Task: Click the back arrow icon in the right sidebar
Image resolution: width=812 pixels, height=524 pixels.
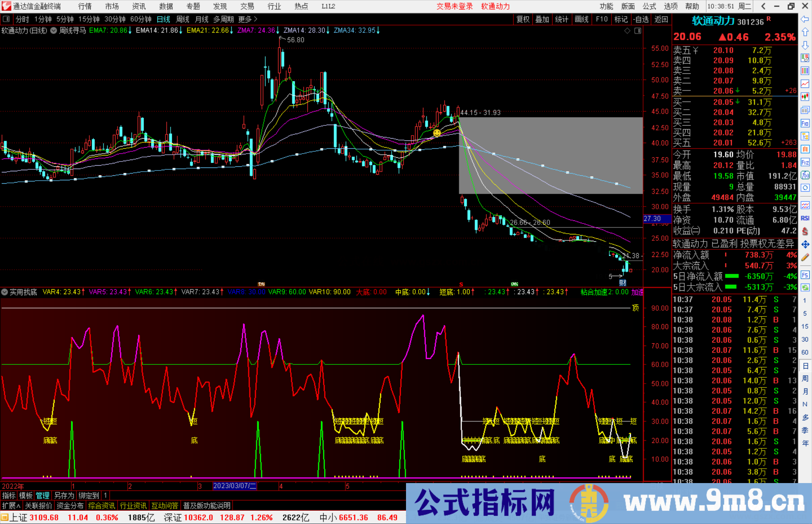Action: [x=805, y=19]
